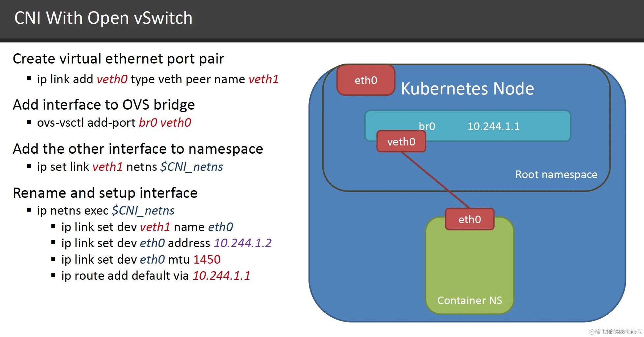Click the red eth0 box beside Kubernetes Node
This screenshot has height=337, width=644.
point(366,80)
